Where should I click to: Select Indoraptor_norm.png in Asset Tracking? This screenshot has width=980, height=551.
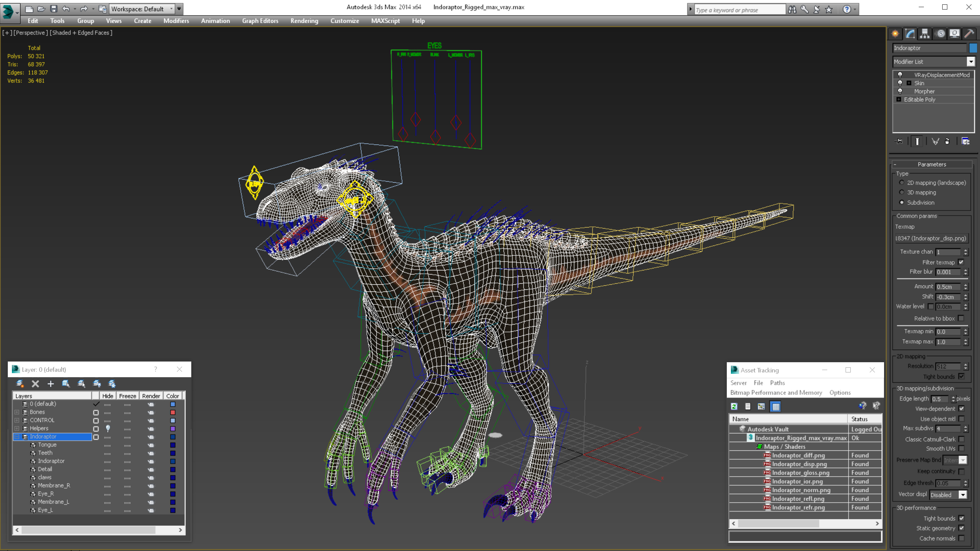801,490
